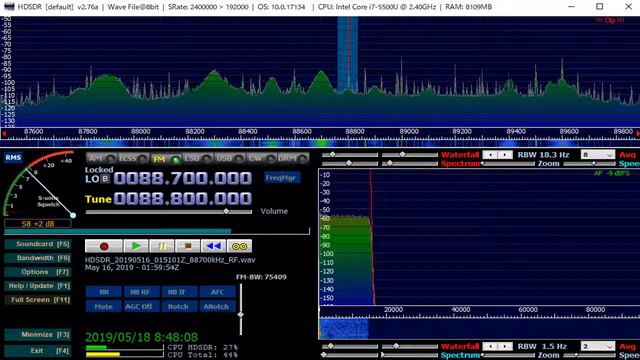The image size is (640, 360).
Task: Open Soundcard [F5] settings
Action: click(38, 244)
